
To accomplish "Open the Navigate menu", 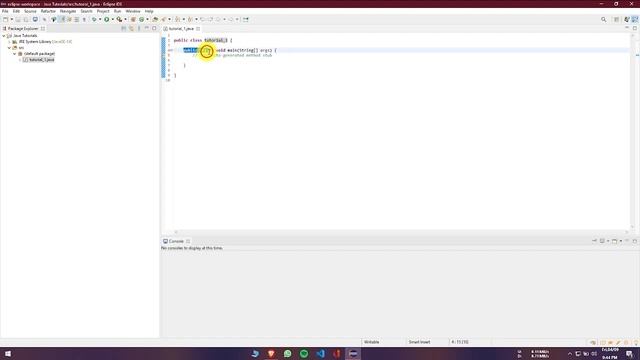I will coord(68,11).
